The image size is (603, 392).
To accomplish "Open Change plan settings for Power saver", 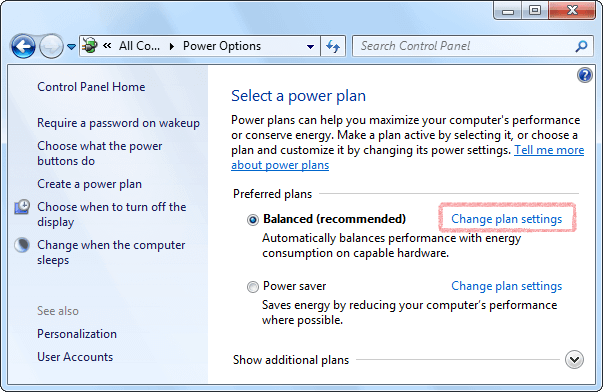I will click(506, 286).
